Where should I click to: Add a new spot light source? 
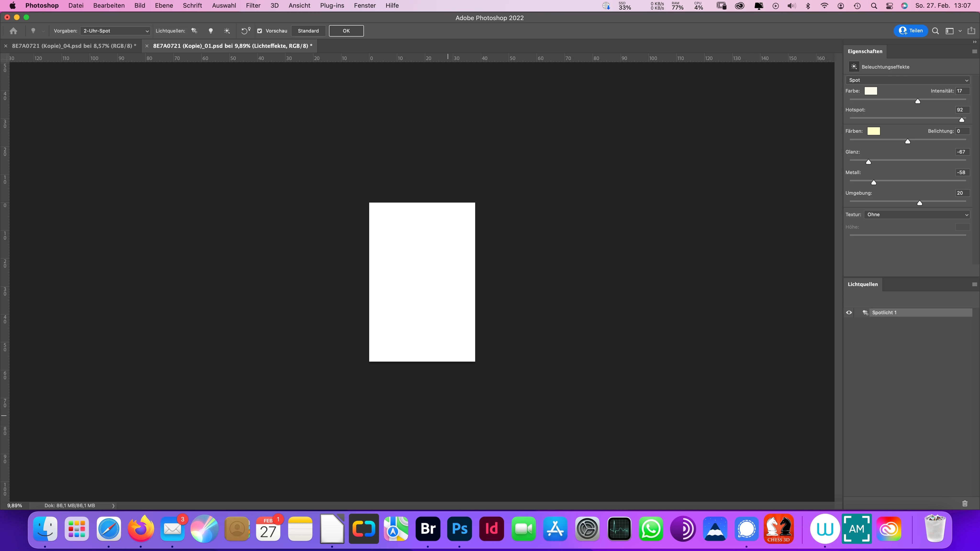coord(195,31)
